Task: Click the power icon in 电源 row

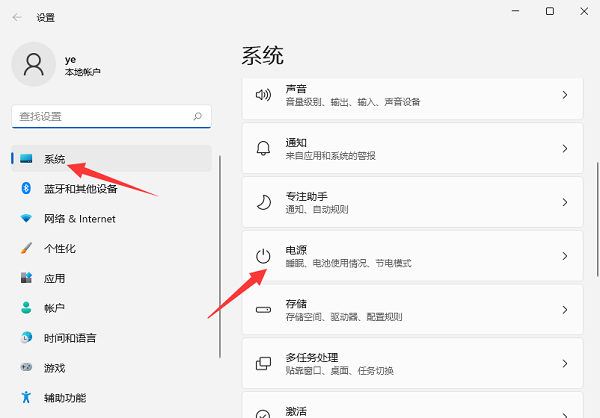Action: pos(263,256)
